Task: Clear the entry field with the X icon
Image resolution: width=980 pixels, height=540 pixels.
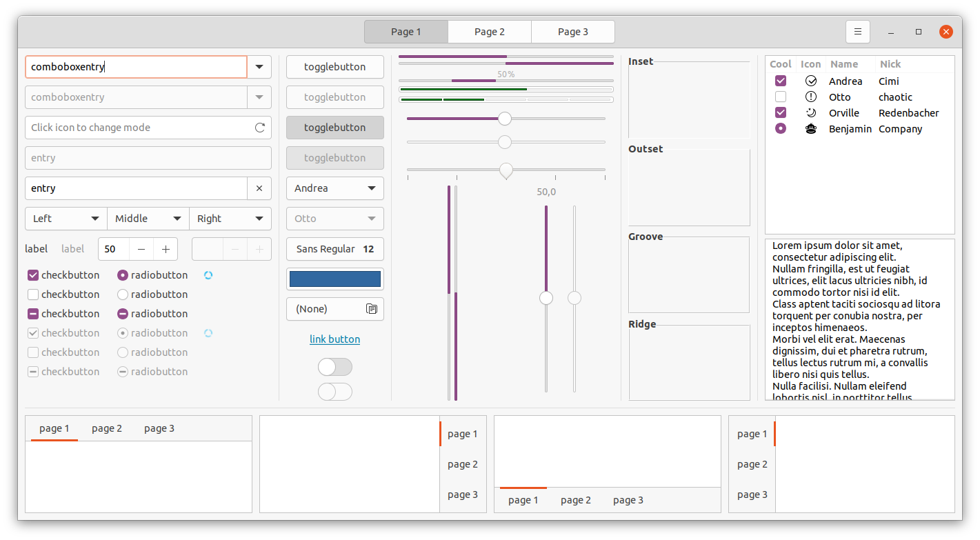Action: tap(259, 188)
